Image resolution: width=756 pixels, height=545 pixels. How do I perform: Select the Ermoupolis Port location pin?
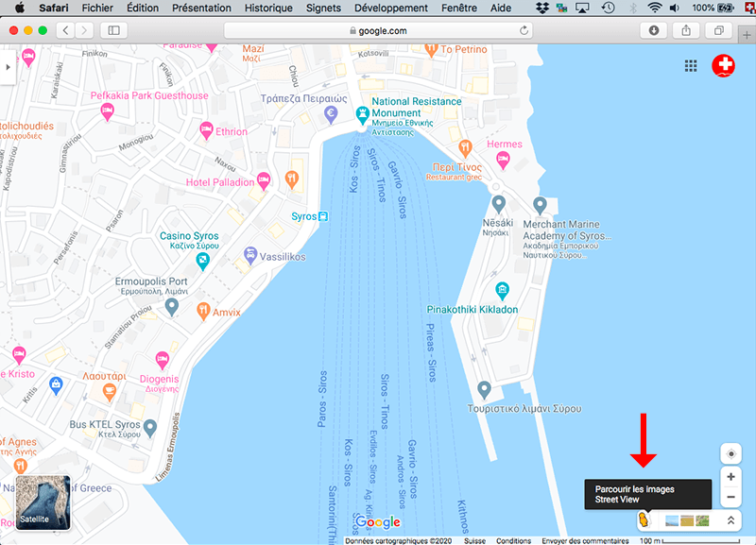coord(172,307)
